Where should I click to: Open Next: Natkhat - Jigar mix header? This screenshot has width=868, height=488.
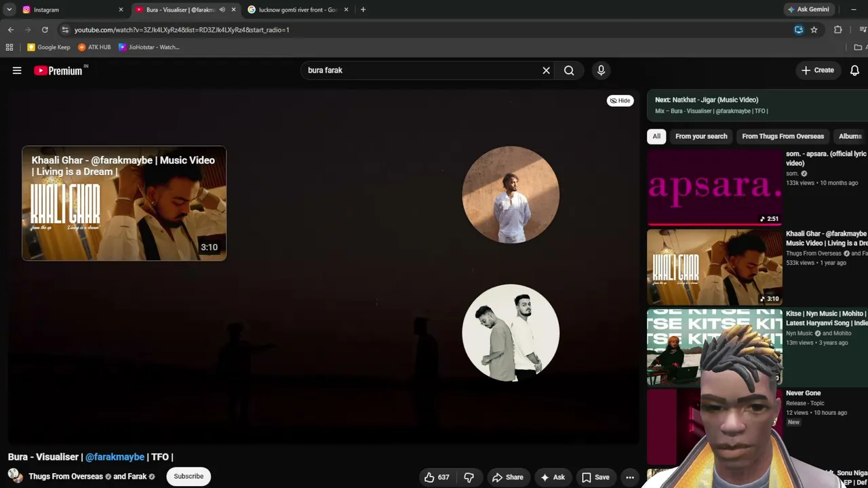point(707,100)
